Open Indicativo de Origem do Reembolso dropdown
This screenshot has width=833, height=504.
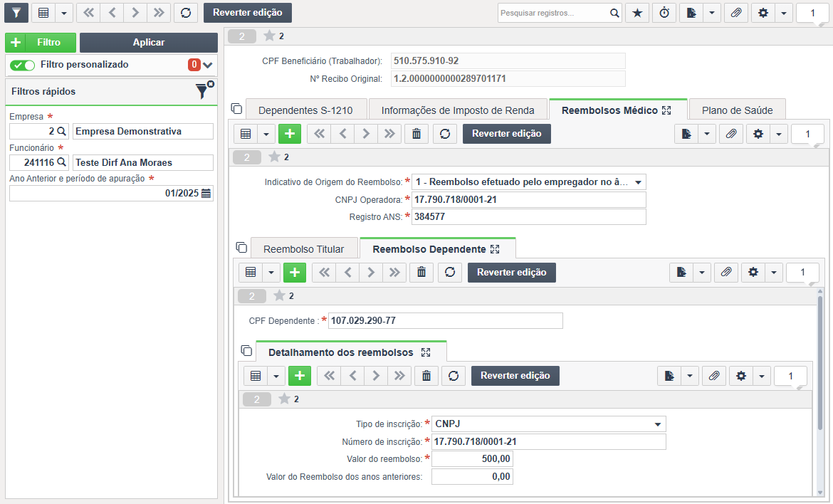pyautogui.click(x=638, y=182)
